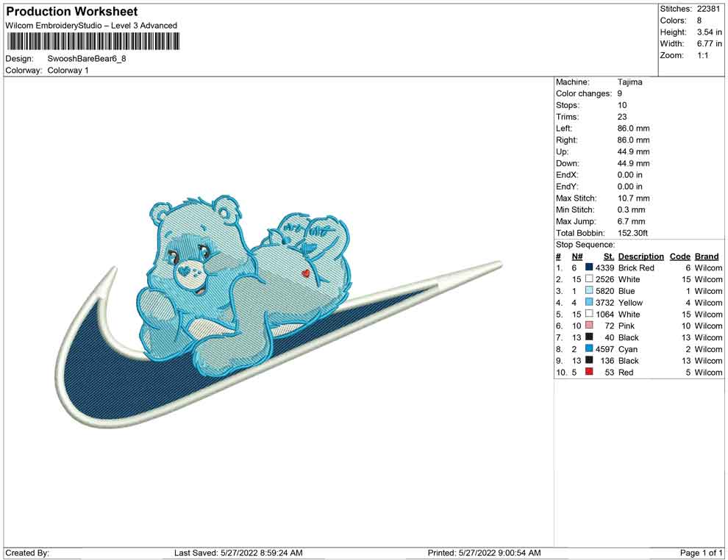728x560 pixels.
Task: Click the Colors value '8'
Action: pyautogui.click(x=699, y=21)
